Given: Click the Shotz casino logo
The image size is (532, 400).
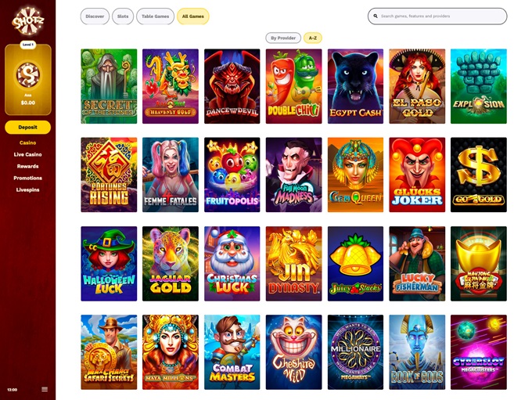Looking at the screenshot, I should 28,21.
